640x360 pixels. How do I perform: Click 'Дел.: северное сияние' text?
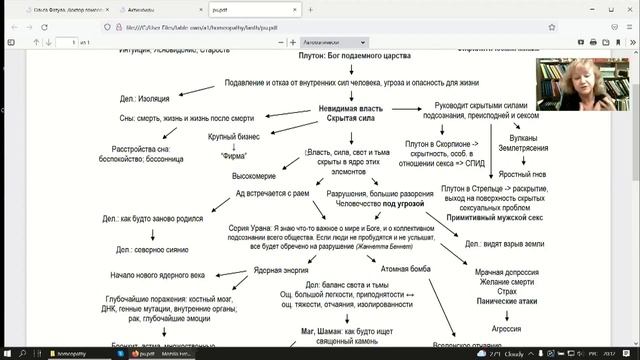tap(152, 250)
